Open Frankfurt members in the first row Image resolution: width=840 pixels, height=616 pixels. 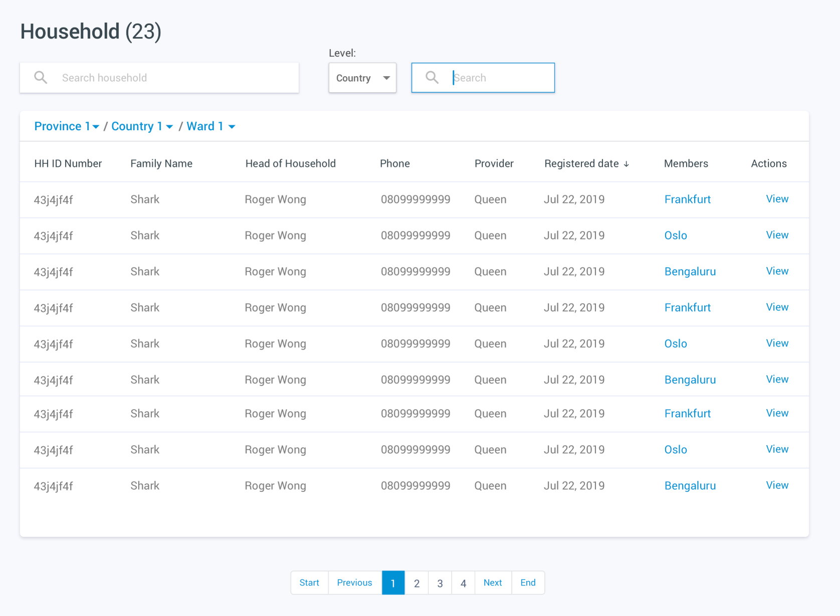(x=687, y=199)
